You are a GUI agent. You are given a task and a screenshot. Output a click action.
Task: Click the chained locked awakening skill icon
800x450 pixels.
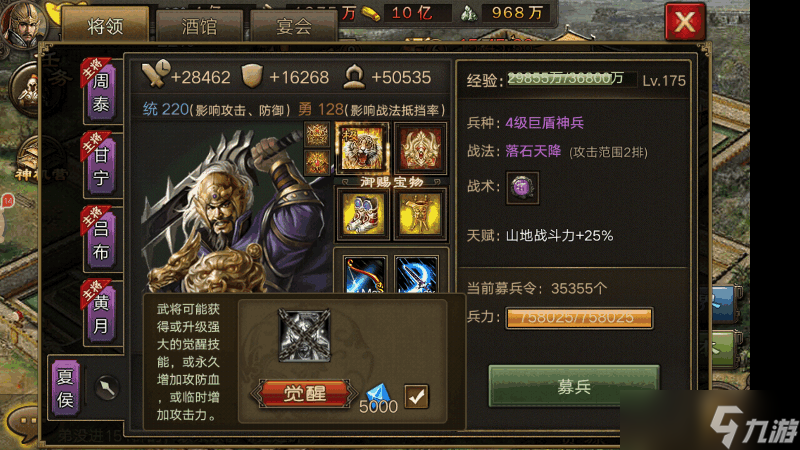(x=304, y=335)
